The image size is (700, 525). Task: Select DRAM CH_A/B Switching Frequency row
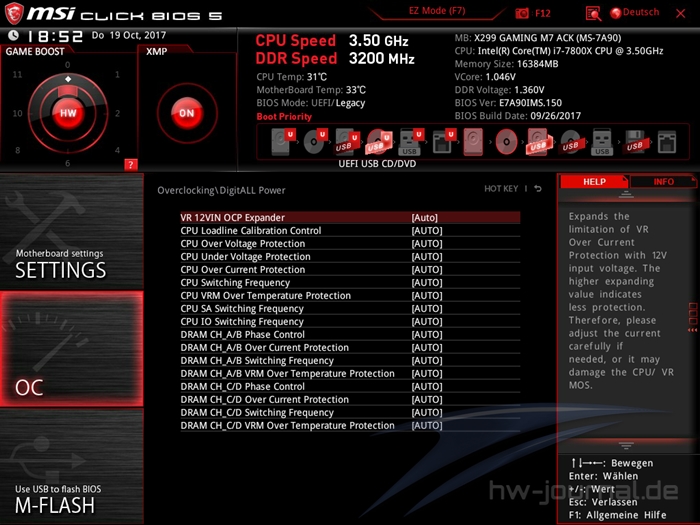(x=350, y=360)
